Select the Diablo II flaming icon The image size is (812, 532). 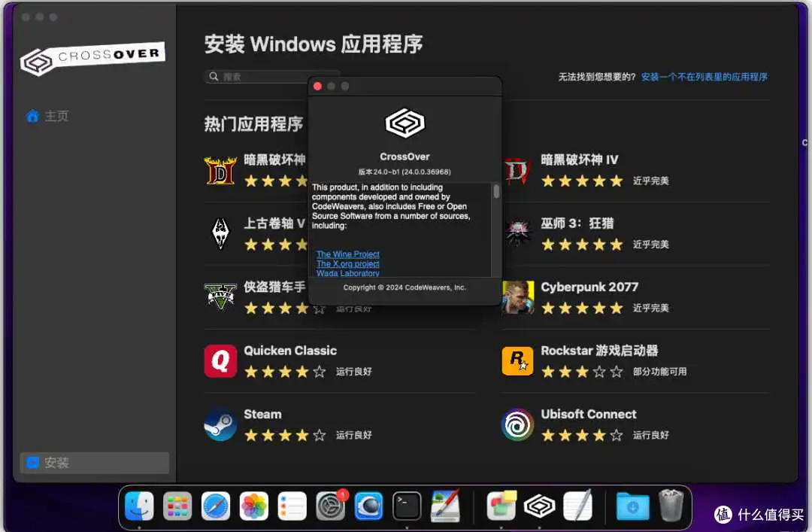(220, 171)
